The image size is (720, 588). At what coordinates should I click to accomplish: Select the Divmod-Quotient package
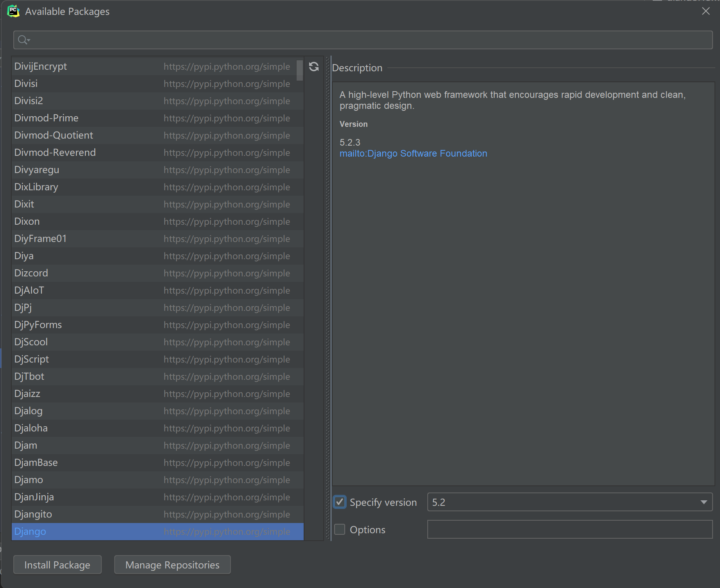(x=158, y=135)
